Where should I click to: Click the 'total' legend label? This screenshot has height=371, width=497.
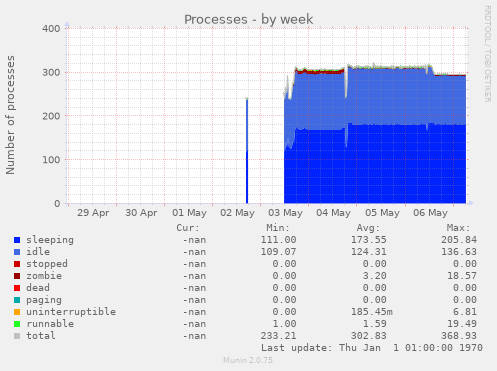point(41,336)
